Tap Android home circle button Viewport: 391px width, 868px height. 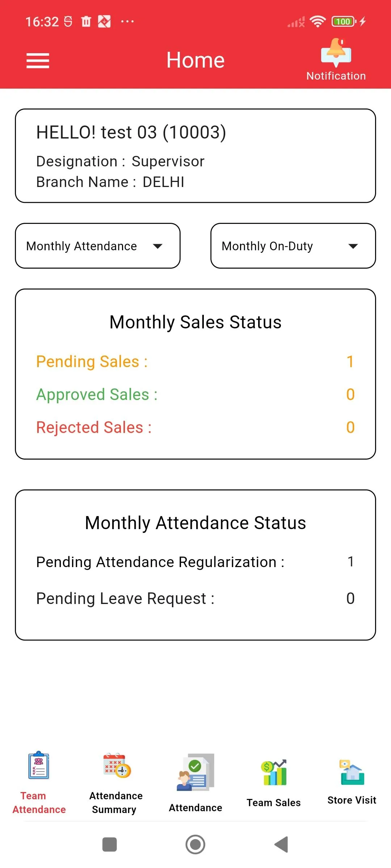point(195,844)
